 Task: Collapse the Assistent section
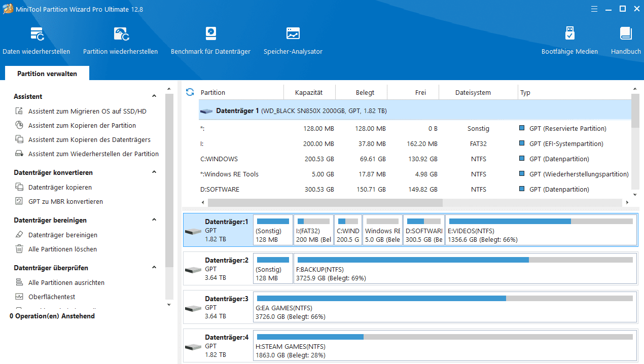(x=155, y=96)
